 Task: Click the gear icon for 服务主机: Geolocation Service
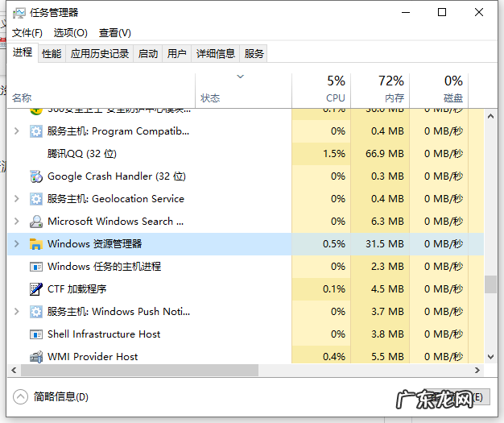coord(36,199)
